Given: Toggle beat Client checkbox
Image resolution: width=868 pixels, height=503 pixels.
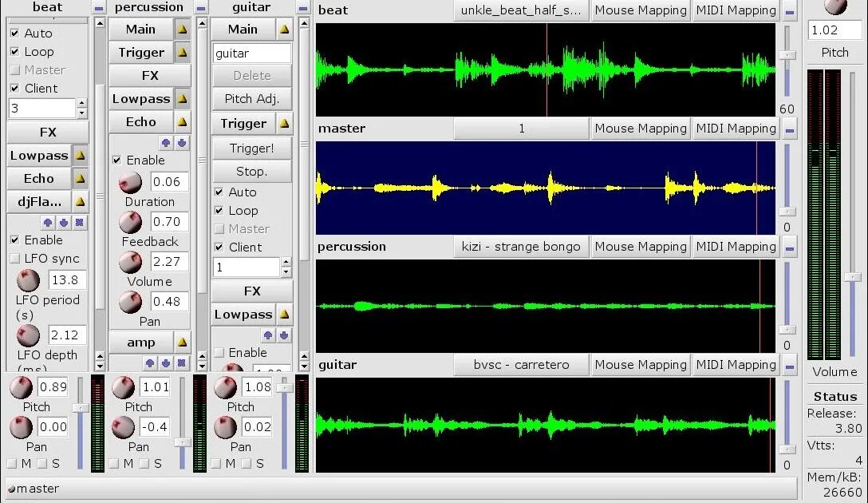Looking at the screenshot, I should click(15, 88).
